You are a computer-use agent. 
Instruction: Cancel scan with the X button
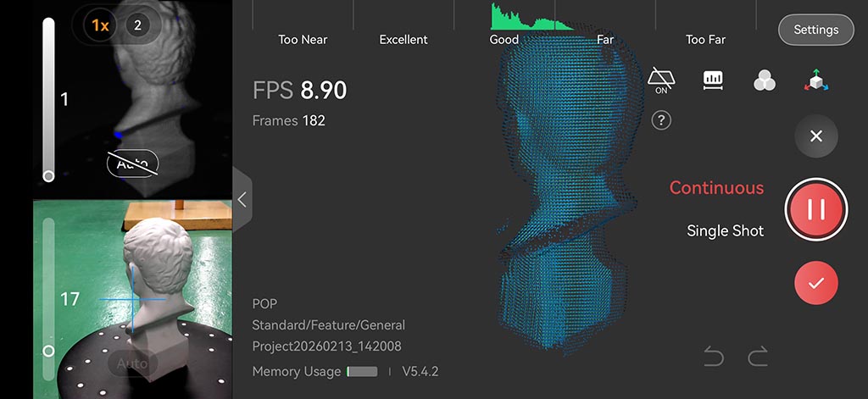pyautogui.click(x=816, y=136)
